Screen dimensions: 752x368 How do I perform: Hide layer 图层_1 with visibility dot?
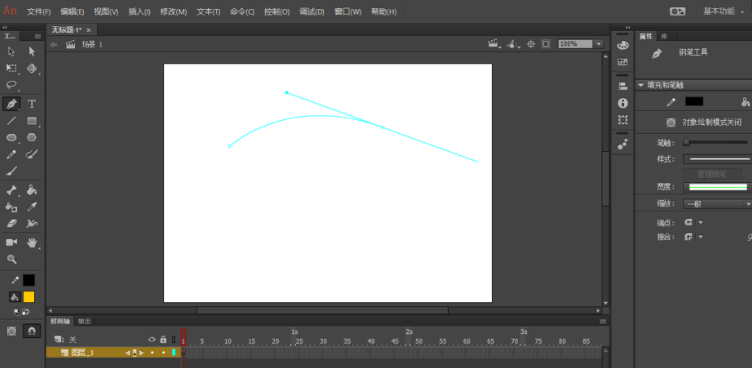pyautogui.click(x=152, y=353)
